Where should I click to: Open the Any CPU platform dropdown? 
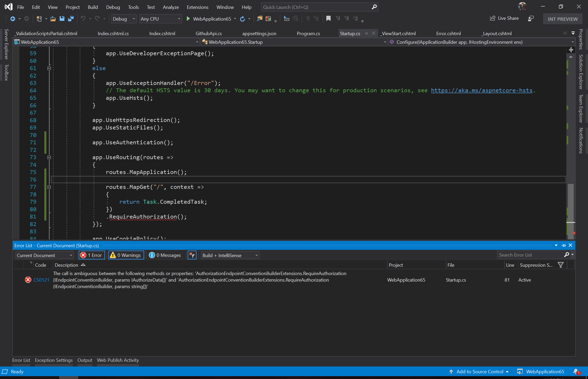pos(160,19)
